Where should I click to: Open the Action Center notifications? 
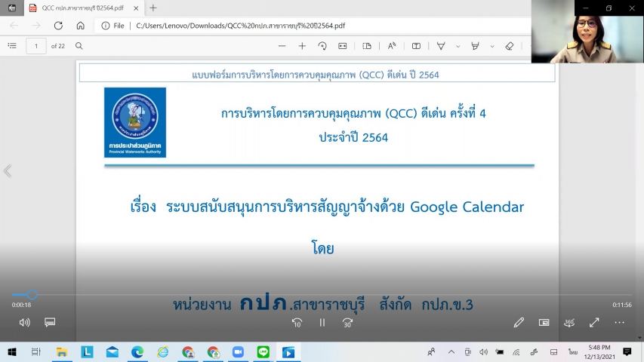click(627, 351)
